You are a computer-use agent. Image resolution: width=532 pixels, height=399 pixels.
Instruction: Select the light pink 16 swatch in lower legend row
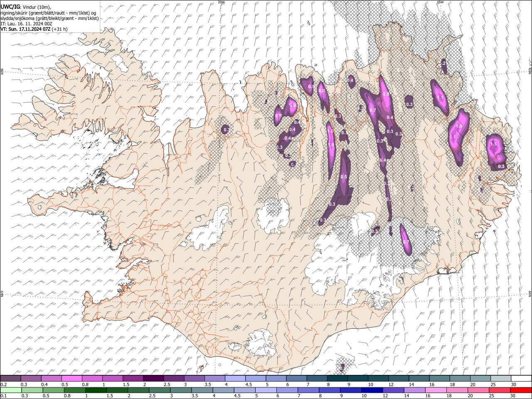click(x=436, y=390)
